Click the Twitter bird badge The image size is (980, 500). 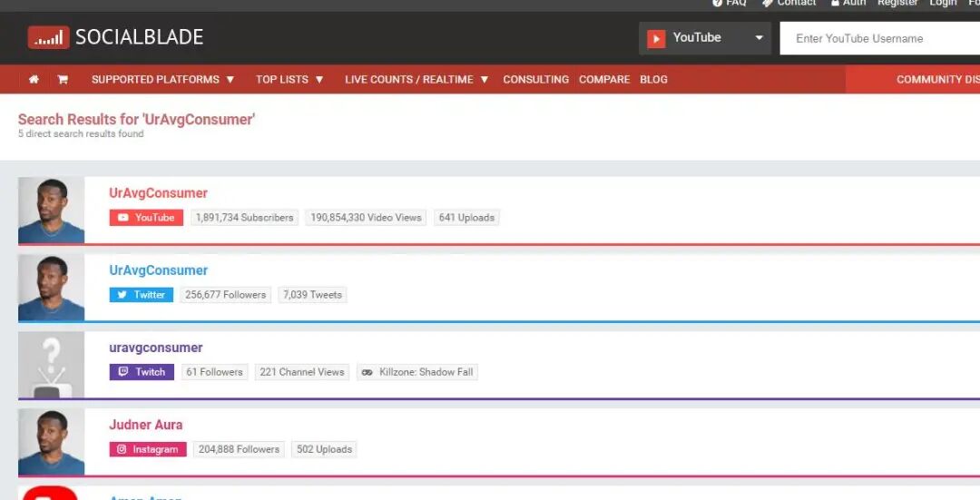[142, 295]
